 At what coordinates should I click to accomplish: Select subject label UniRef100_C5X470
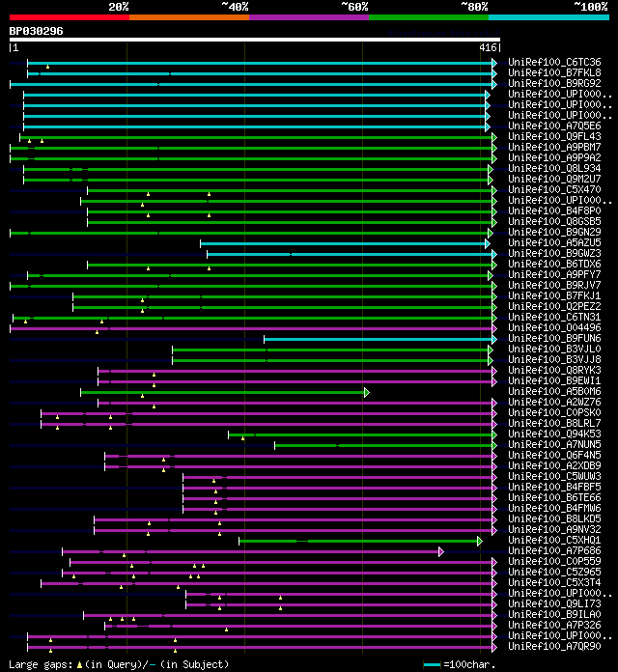coord(554,189)
